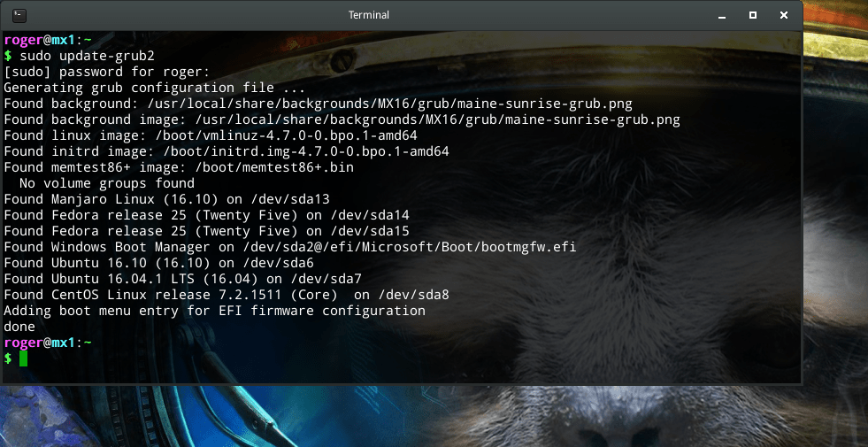This screenshot has width=868, height=447.
Task: Click "Generating grub configuration file ..." line
Action: pos(155,88)
